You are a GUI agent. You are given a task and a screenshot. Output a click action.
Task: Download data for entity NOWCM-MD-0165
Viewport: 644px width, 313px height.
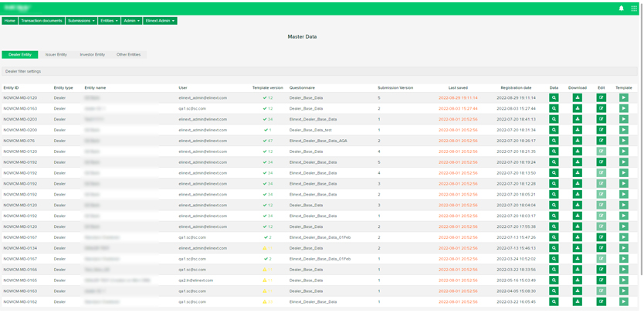pyautogui.click(x=577, y=281)
